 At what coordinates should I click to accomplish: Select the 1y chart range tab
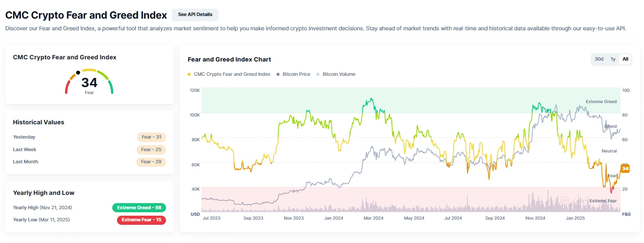coord(613,59)
